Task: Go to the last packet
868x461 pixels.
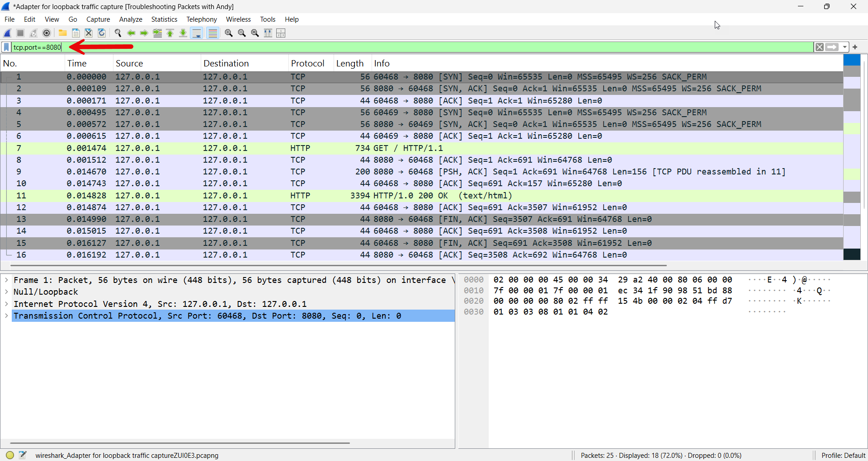Action: click(183, 33)
